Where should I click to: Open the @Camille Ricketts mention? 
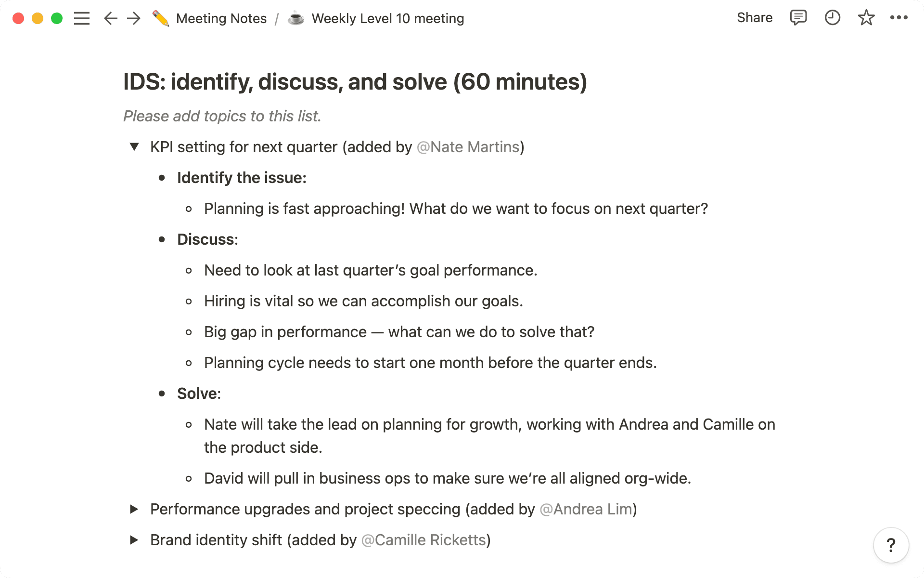pyautogui.click(x=423, y=540)
